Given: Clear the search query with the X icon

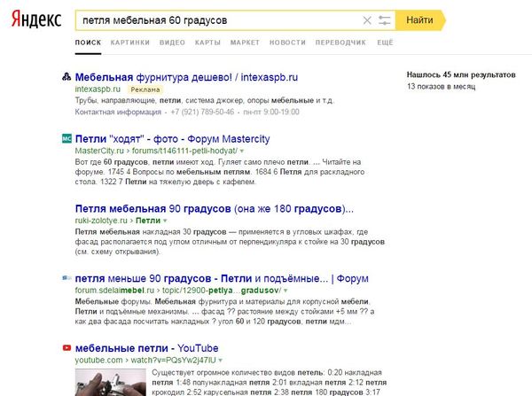Looking at the screenshot, I should pos(367,20).
